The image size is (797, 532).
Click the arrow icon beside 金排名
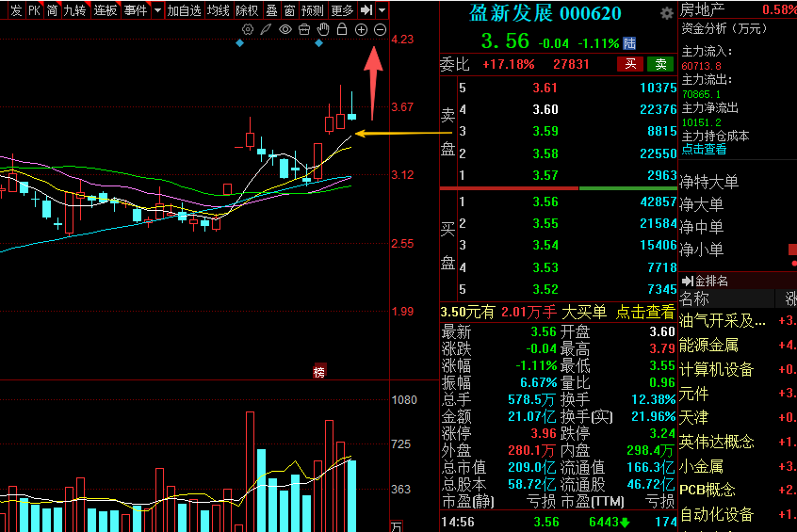(687, 281)
